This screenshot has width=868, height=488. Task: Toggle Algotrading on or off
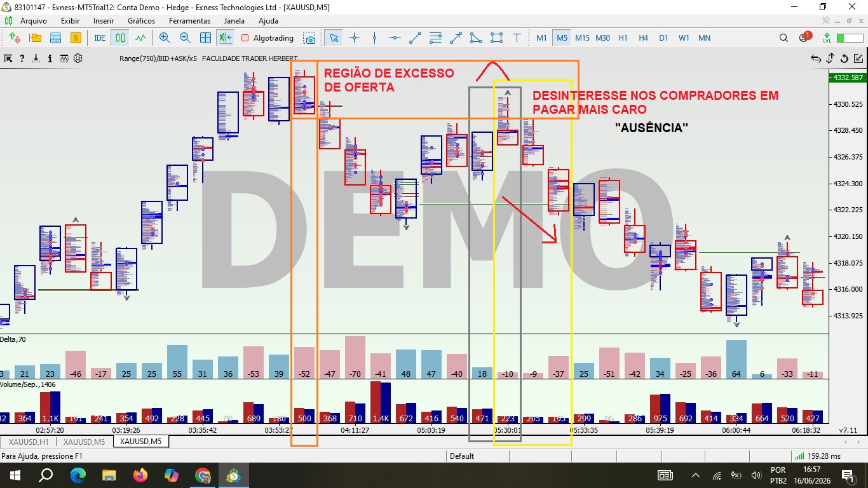[x=267, y=38]
